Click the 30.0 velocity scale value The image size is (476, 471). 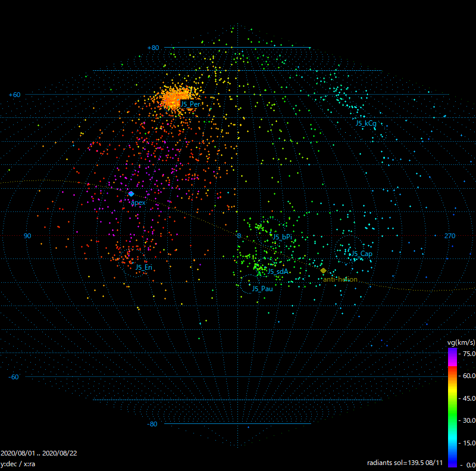(x=469, y=420)
